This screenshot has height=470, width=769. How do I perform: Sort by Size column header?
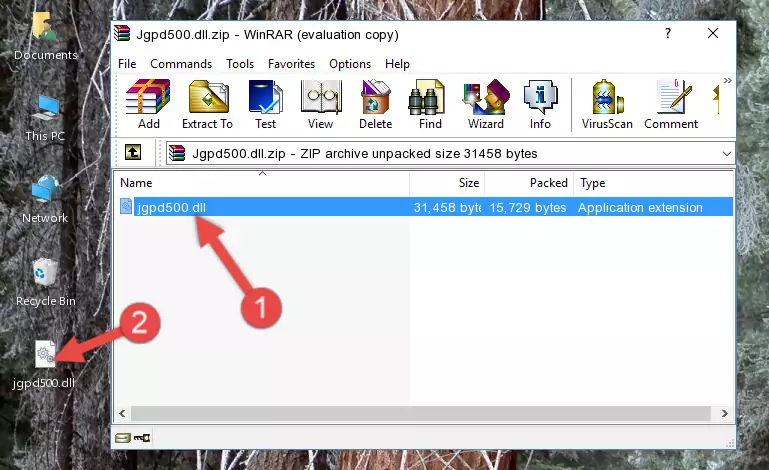click(447, 183)
